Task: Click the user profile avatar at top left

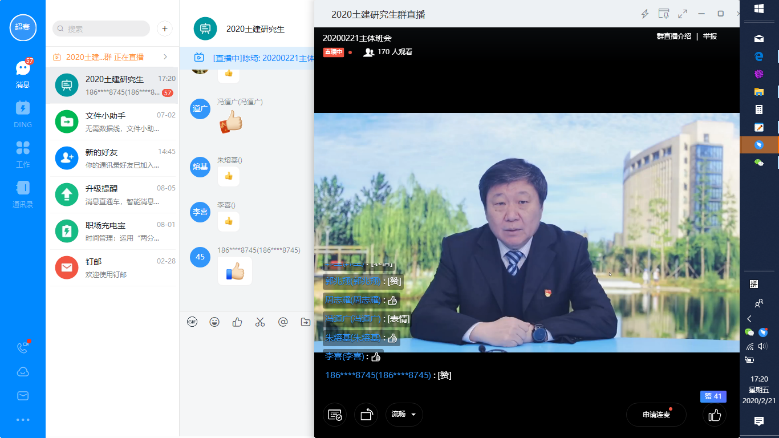Action: point(23,27)
